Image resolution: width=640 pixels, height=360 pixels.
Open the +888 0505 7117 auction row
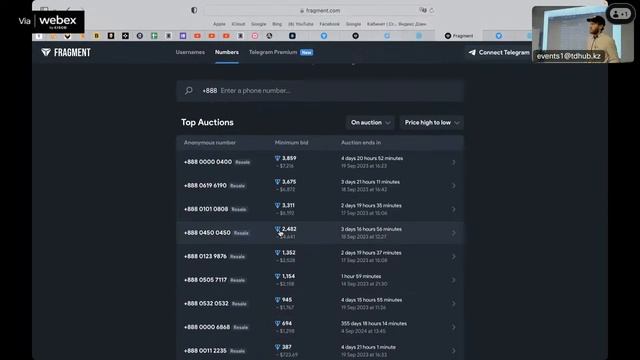click(x=320, y=280)
